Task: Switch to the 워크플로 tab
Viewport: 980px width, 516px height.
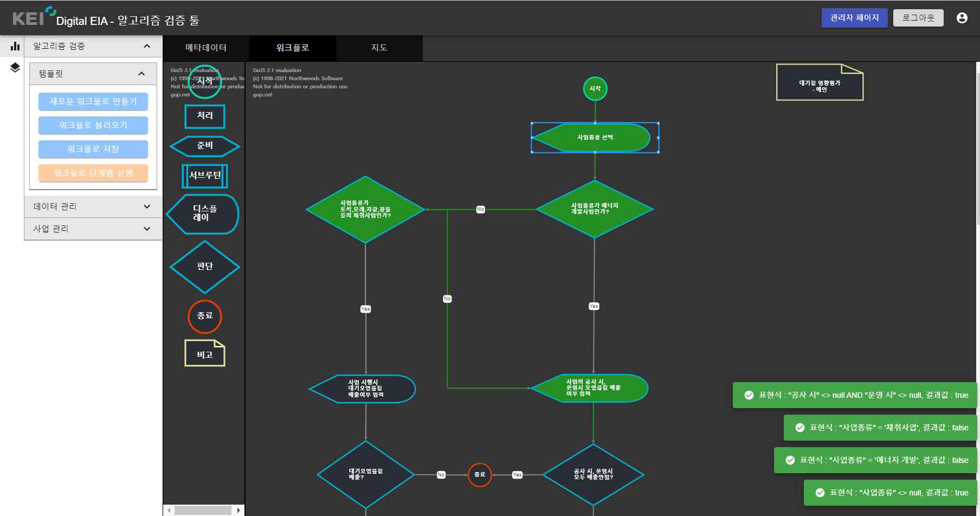Action: tap(293, 48)
